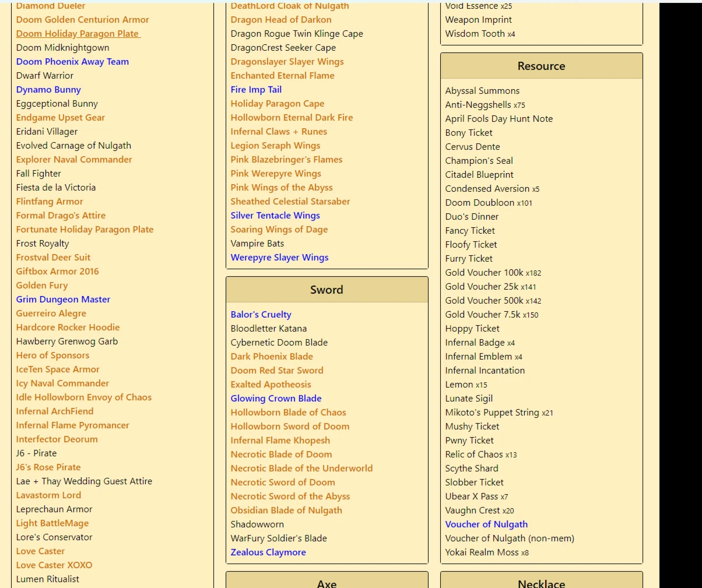Select Light BattleMage link
The width and height of the screenshot is (702, 588).
[x=52, y=523]
